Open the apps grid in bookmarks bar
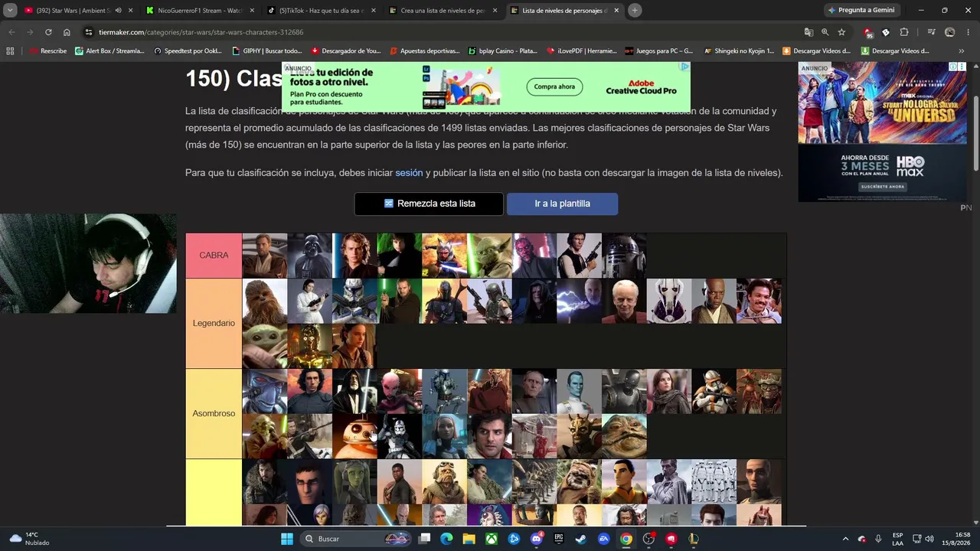Viewport: 980px width, 551px height. point(10,51)
